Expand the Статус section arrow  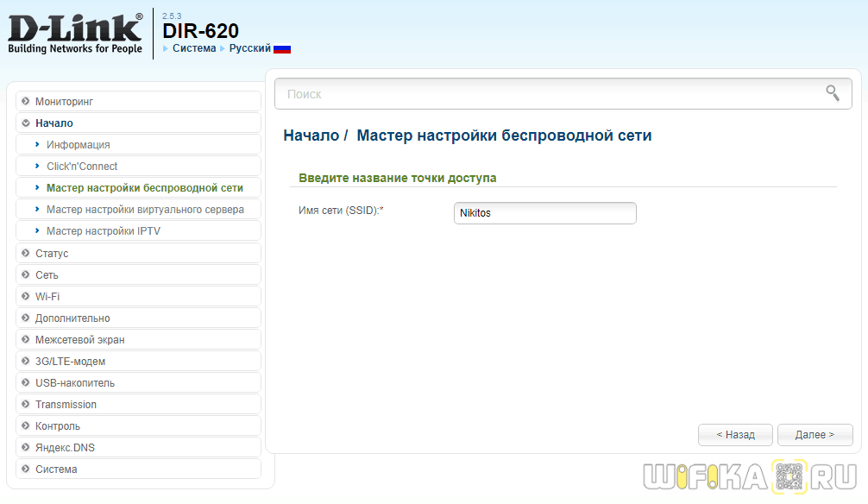click(26, 253)
